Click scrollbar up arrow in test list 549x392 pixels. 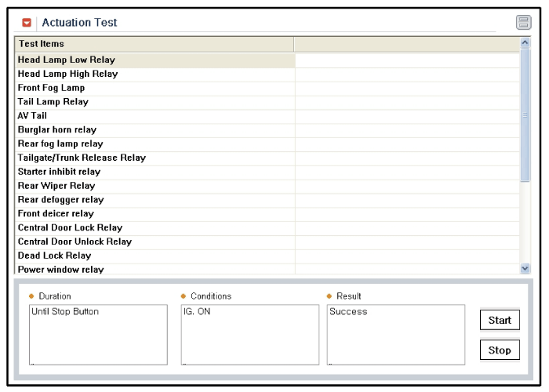(x=525, y=42)
